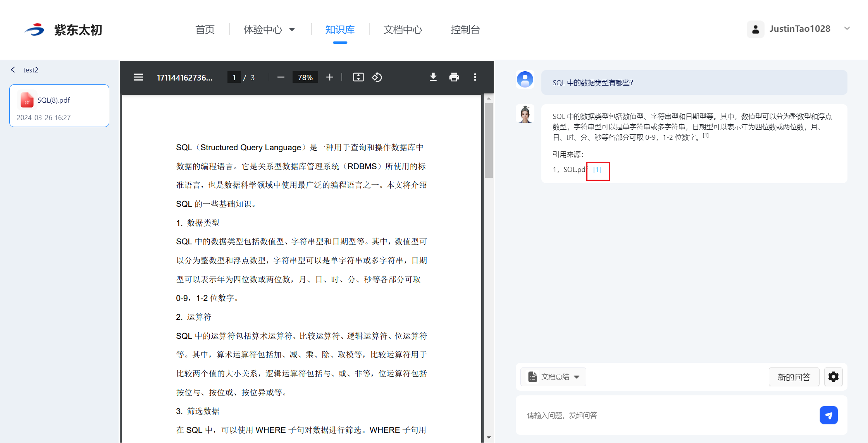This screenshot has width=868, height=443.
Task: Open chat settings gear icon
Action: 834,377
